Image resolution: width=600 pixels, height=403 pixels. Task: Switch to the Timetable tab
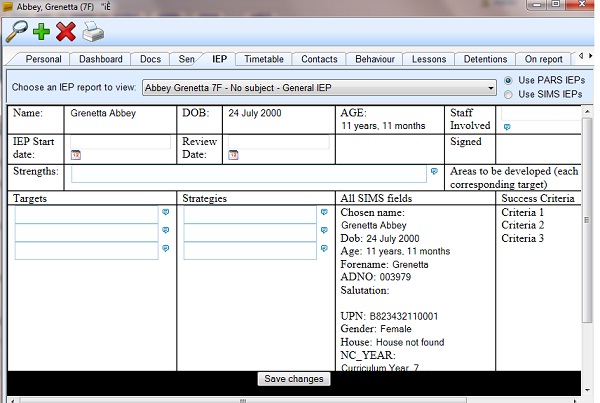pyautogui.click(x=264, y=59)
